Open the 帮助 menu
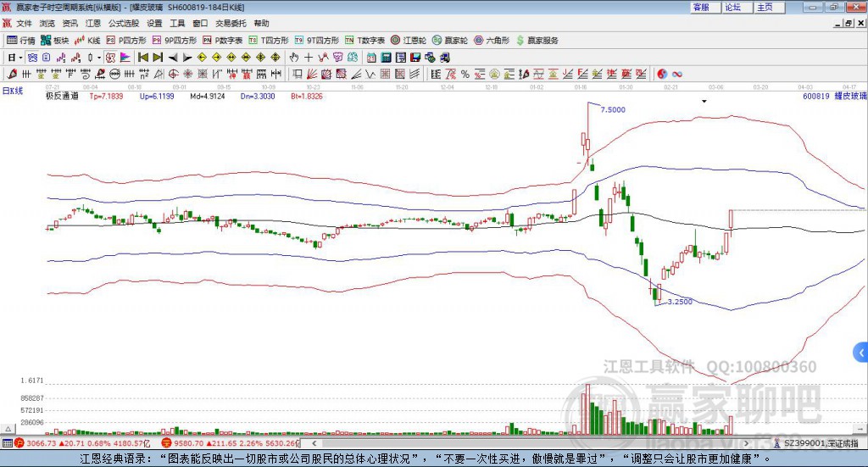The image size is (868, 467). pyautogui.click(x=261, y=23)
